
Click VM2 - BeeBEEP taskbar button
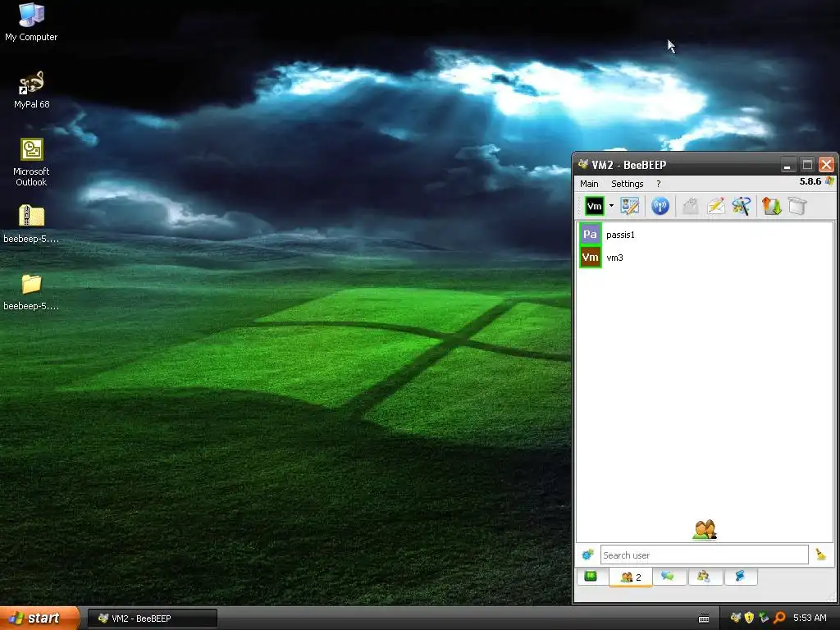[152, 619]
